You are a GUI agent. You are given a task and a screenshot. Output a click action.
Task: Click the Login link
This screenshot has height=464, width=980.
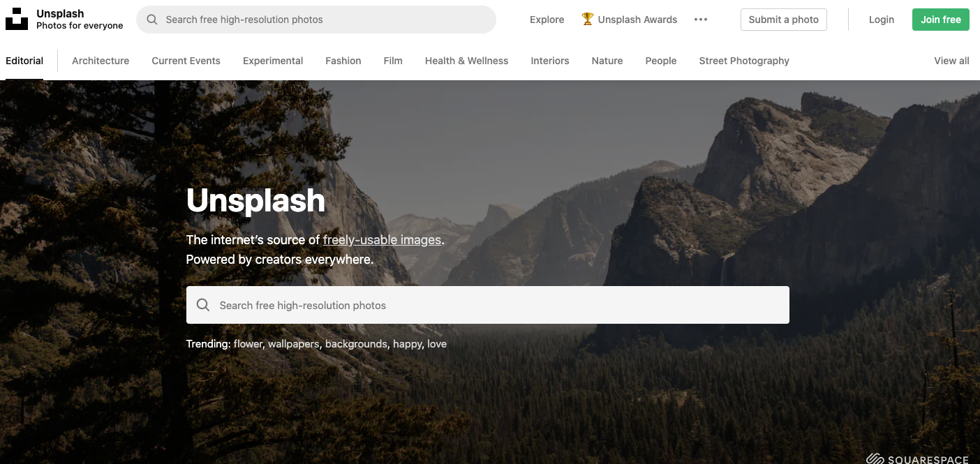(882, 20)
